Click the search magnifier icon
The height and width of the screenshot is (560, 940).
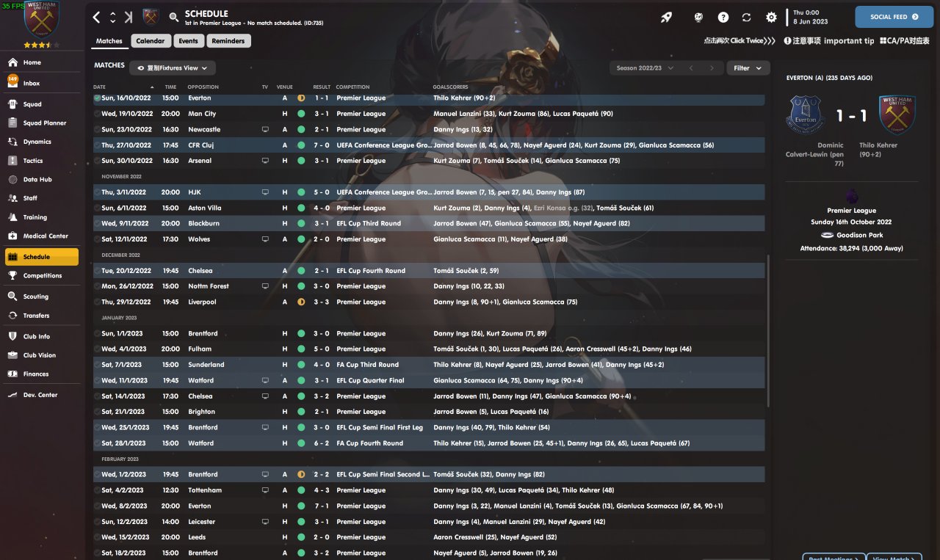click(174, 17)
